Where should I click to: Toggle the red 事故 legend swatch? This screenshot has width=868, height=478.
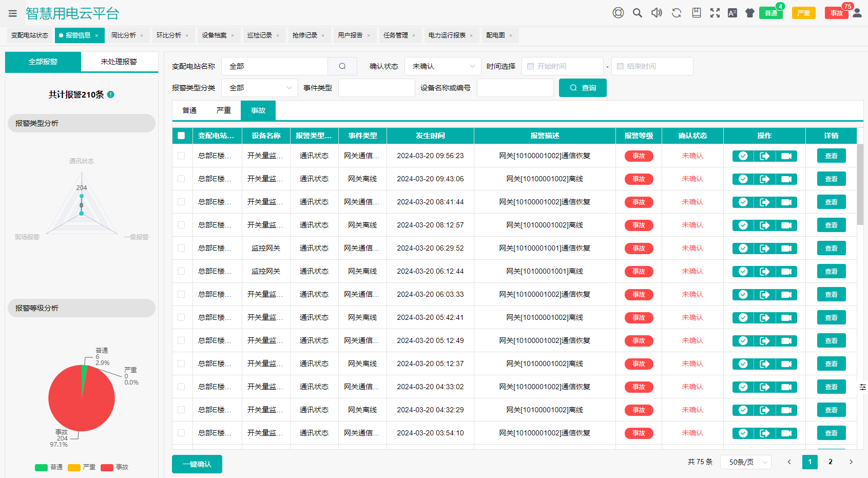(107, 468)
